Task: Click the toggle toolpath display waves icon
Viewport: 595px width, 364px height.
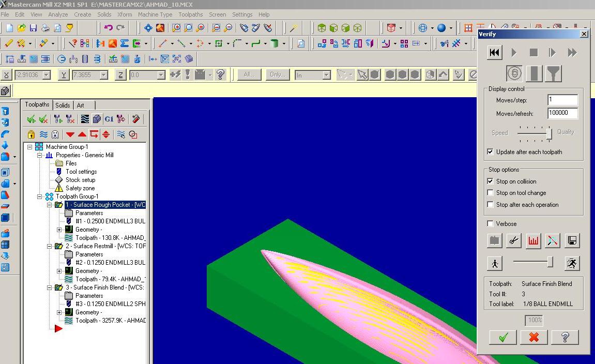Action: click(x=43, y=134)
